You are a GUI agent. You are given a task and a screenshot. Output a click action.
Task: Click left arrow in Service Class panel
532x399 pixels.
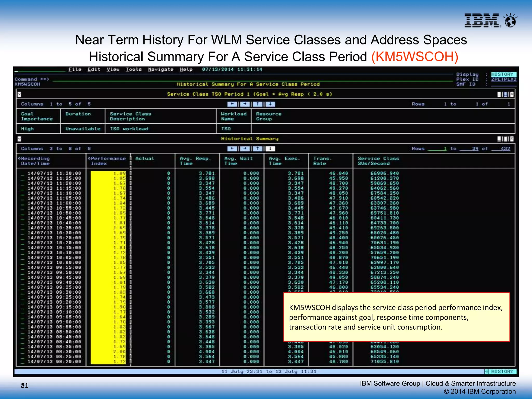click(x=232, y=104)
